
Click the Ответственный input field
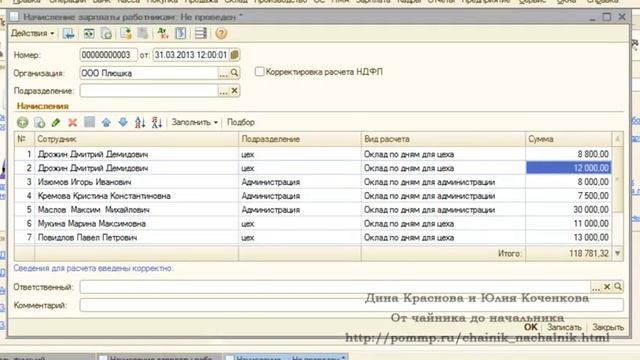click(x=335, y=287)
